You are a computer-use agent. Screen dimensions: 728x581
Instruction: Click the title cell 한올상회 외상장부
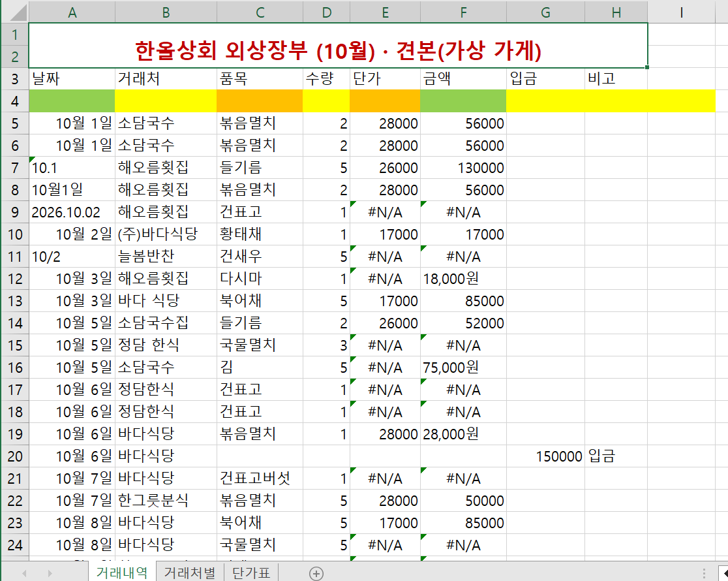338,45
